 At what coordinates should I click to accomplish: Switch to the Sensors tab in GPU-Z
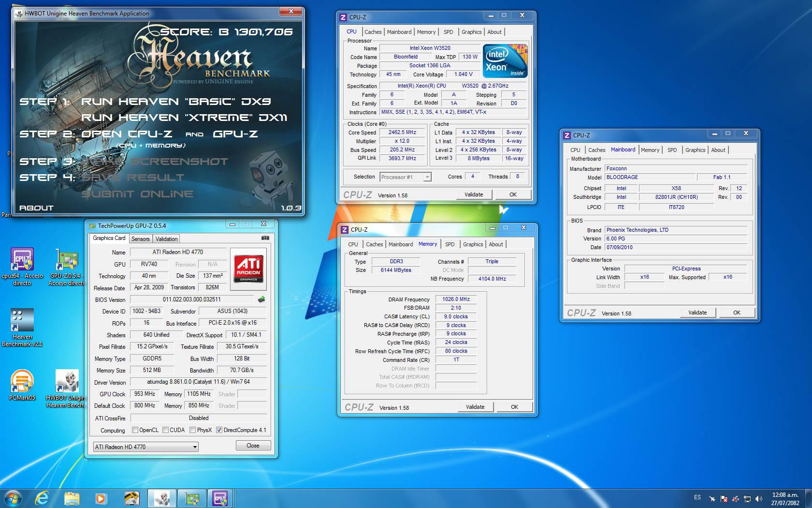(x=141, y=239)
